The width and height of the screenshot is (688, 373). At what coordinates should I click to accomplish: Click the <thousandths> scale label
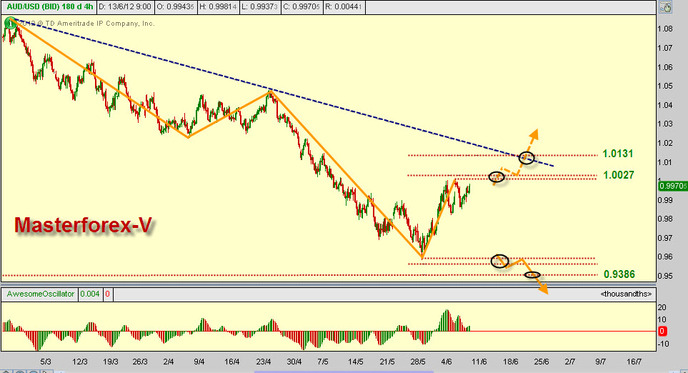coord(626,294)
